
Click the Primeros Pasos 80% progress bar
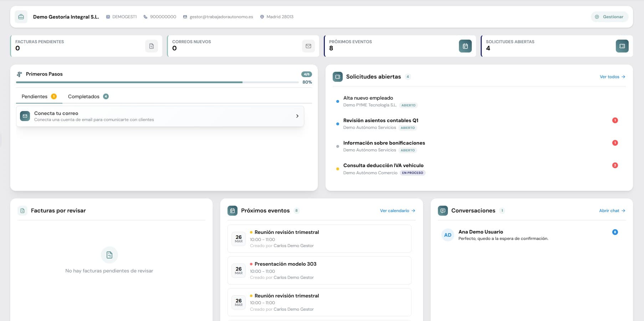(157, 82)
